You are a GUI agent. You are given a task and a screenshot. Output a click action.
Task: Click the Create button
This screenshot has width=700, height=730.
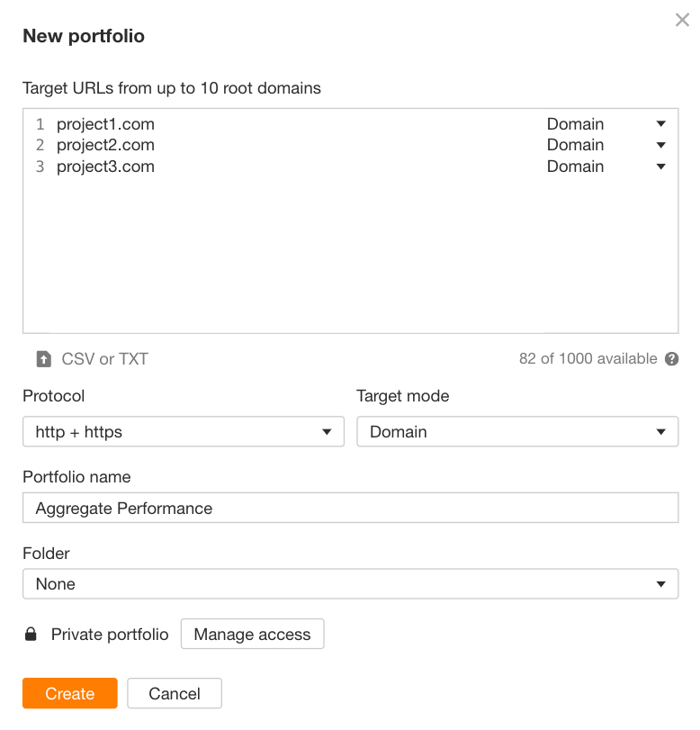click(69, 693)
